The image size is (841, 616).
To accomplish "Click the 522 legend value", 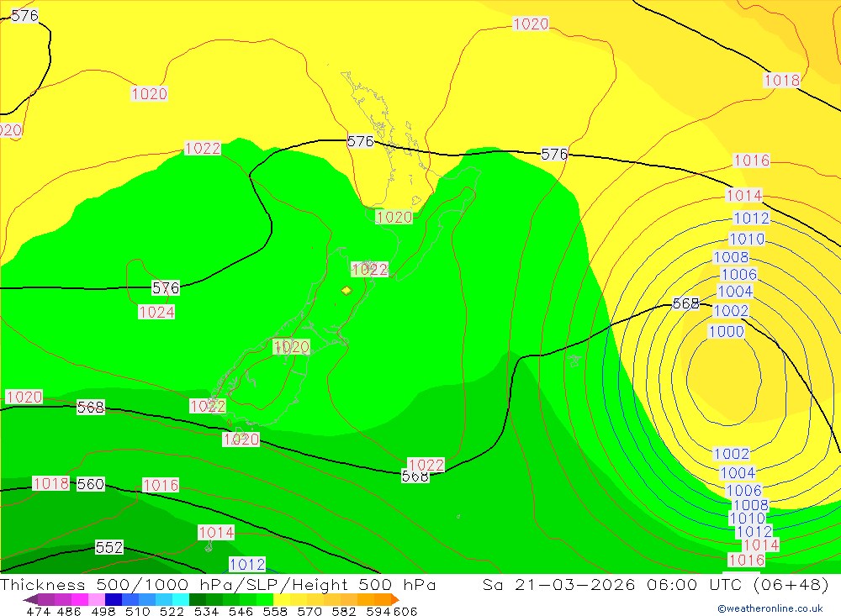I will (172, 611).
